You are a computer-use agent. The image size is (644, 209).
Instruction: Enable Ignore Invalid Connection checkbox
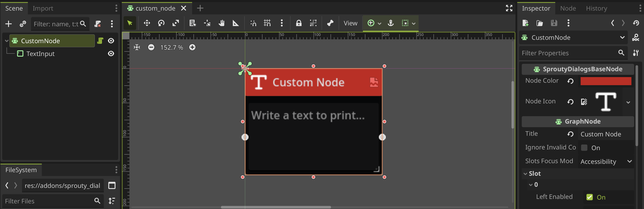click(585, 147)
